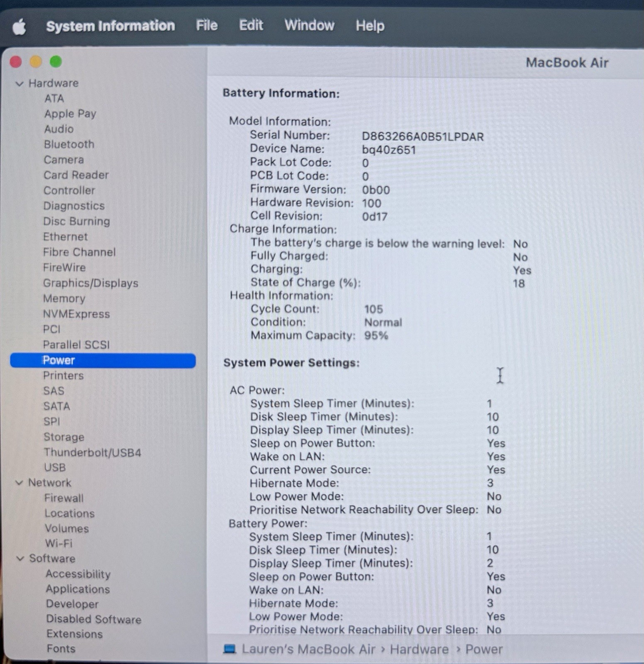Open the File menu
The height and width of the screenshot is (664, 644).
click(207, 25)
